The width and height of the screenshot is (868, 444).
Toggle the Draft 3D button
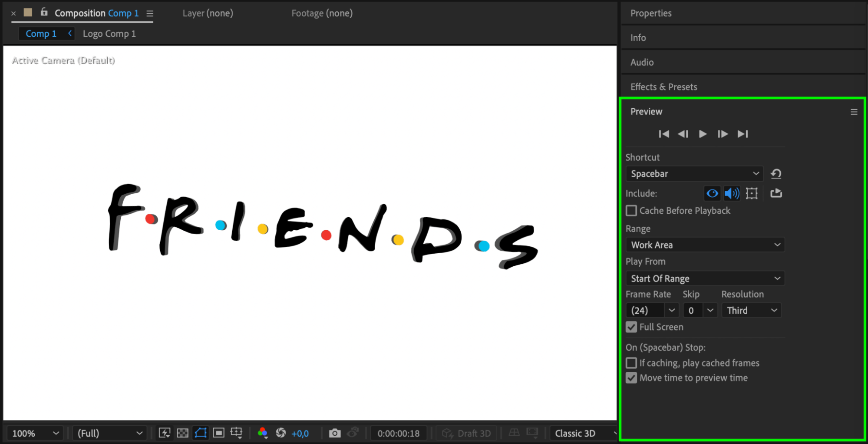466,433
